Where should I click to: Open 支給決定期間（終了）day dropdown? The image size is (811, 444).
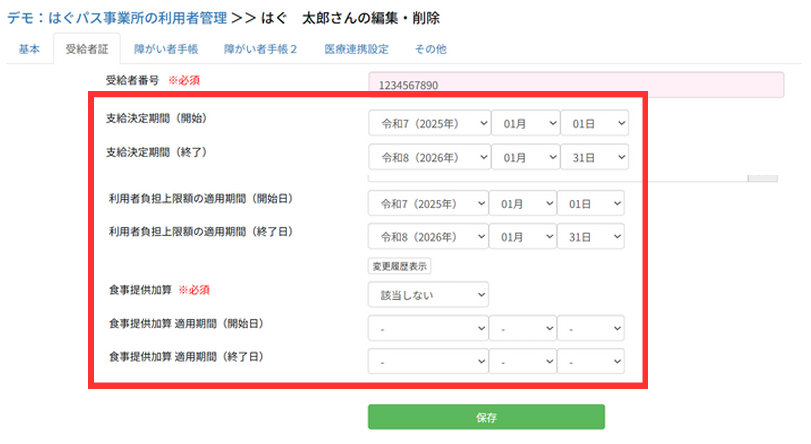[594, 158]
